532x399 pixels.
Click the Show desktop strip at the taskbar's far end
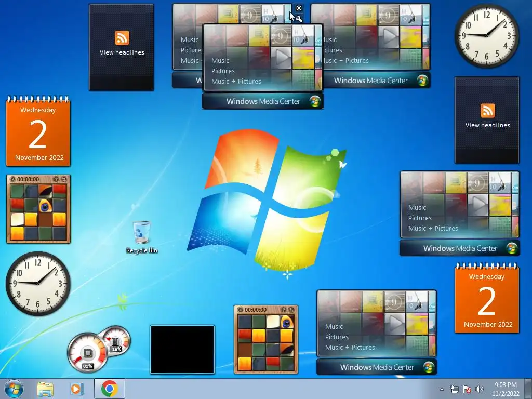[528, 389]
